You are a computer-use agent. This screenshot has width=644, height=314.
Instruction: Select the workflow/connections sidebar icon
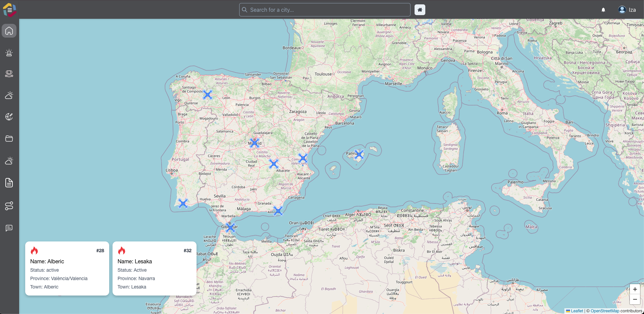pos(9,206)
